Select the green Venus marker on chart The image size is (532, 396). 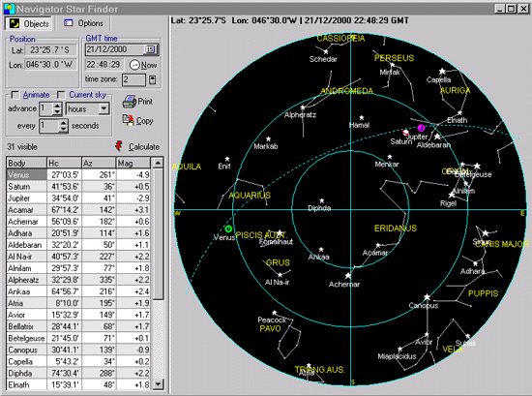(228, 228)
